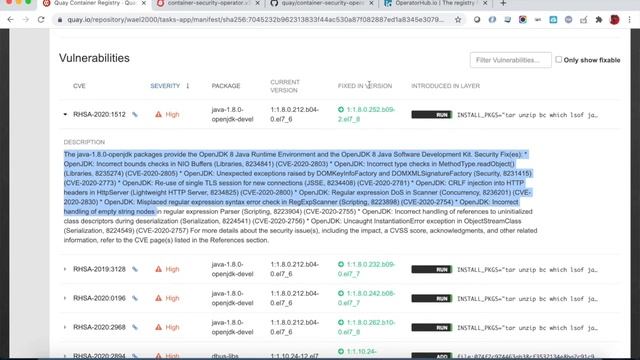Open the link icon beside RHSA-2020:2968

point(135,327)
